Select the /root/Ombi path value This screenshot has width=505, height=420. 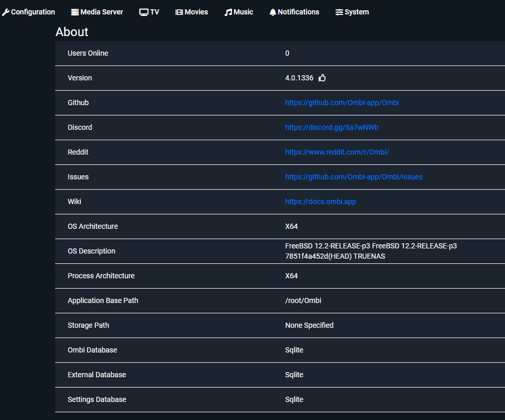pos(303,300)
